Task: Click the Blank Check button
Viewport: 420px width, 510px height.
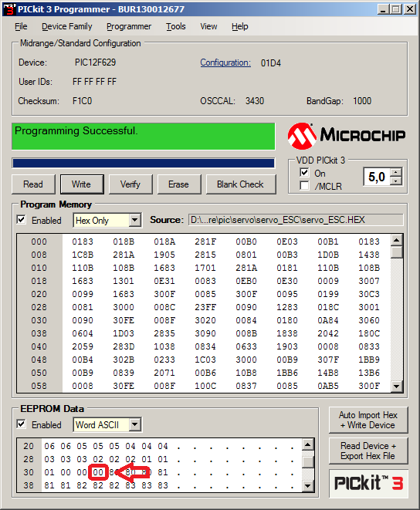Action: pyautogui.click(x=241, y=184)
